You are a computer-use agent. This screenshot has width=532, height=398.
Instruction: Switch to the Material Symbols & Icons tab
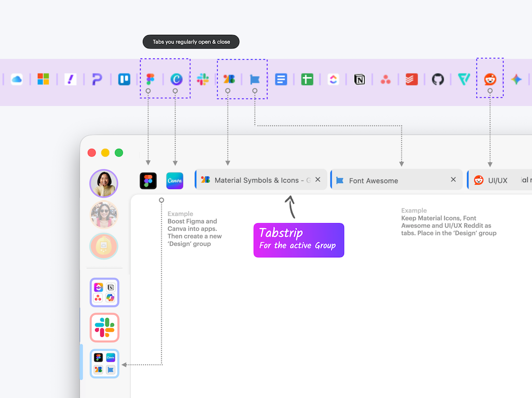point(257,180)
